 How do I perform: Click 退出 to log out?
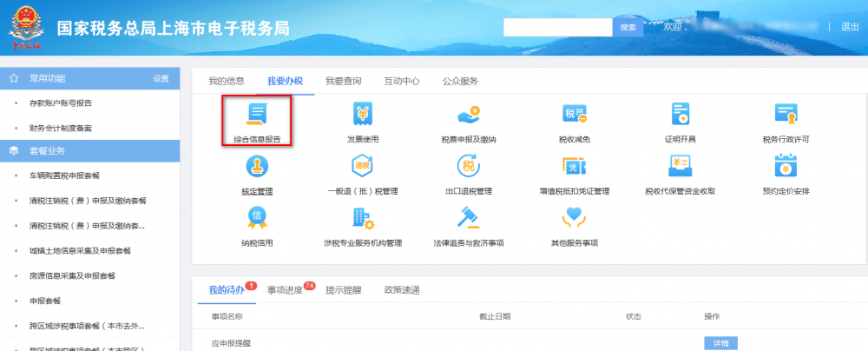click(x=850, y=27)
